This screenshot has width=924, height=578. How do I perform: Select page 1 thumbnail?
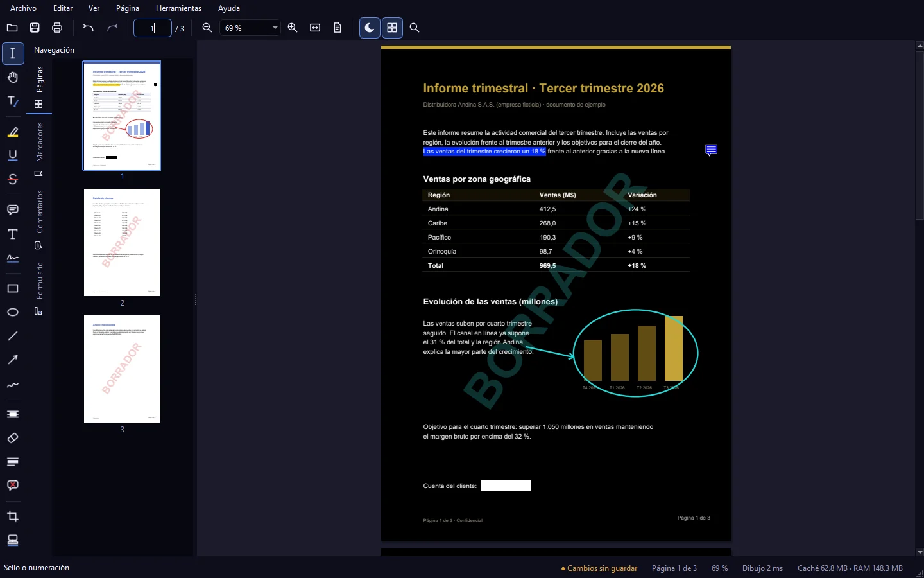coord(122,116)
